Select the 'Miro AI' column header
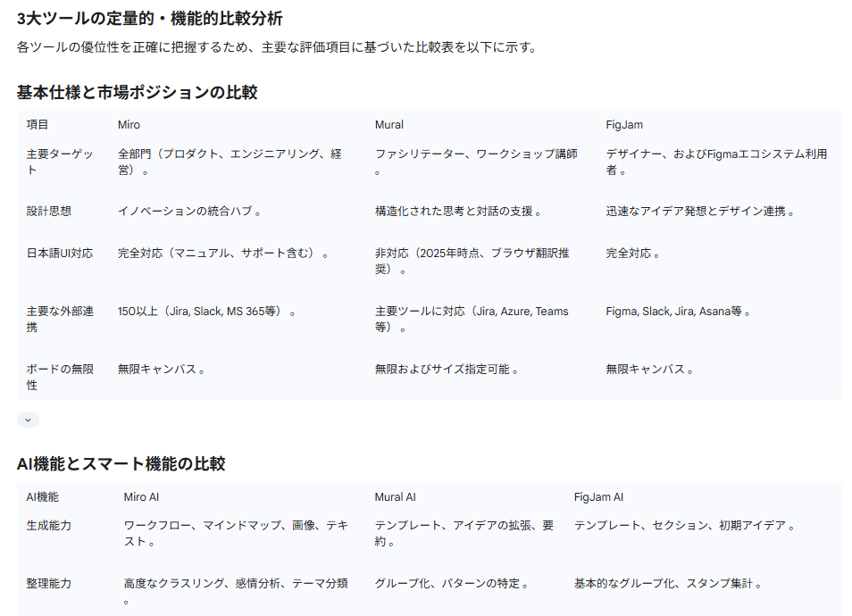The width and height of the screenshot is (852, 616). tap(141, 497)
